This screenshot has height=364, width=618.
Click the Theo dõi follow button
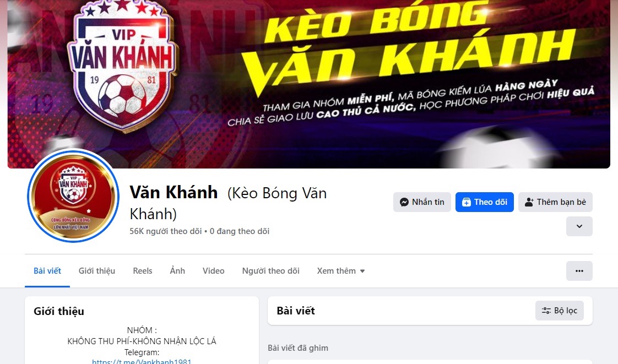[484, 202]
